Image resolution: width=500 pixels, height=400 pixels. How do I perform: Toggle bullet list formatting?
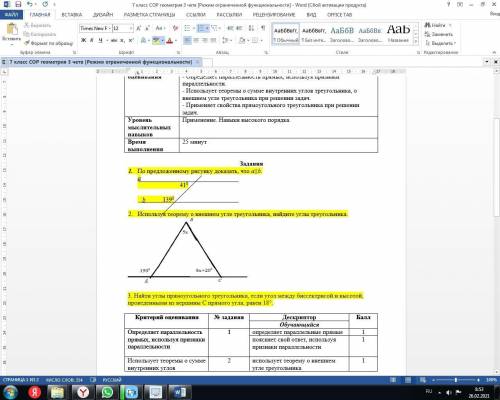[188, 28]
